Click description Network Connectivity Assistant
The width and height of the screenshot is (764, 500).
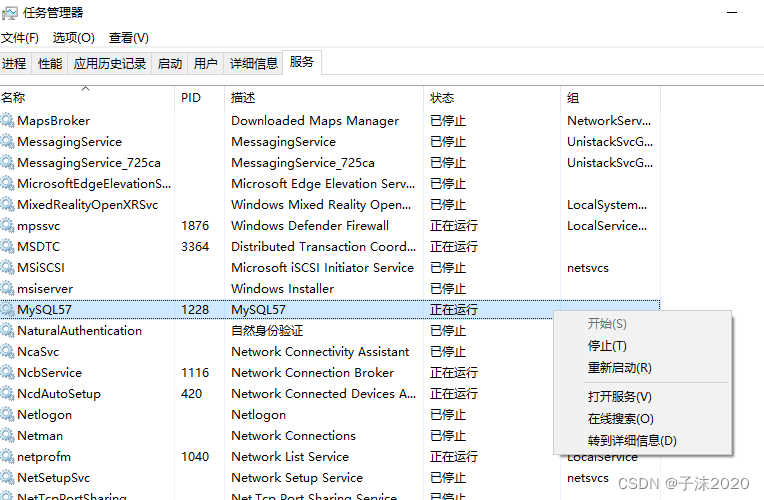(320, 351)
